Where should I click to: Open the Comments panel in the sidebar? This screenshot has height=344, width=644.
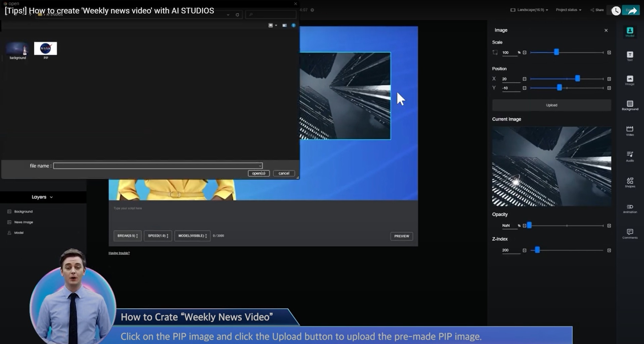pos(630,234)
